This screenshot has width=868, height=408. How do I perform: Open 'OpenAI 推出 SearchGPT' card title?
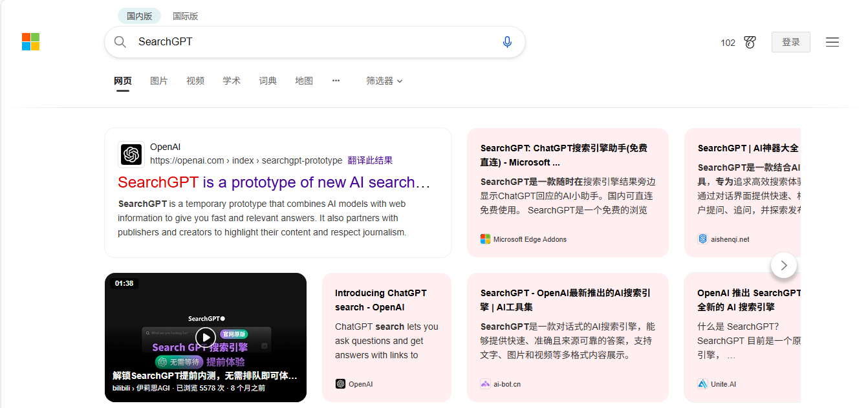pos(749,300)
